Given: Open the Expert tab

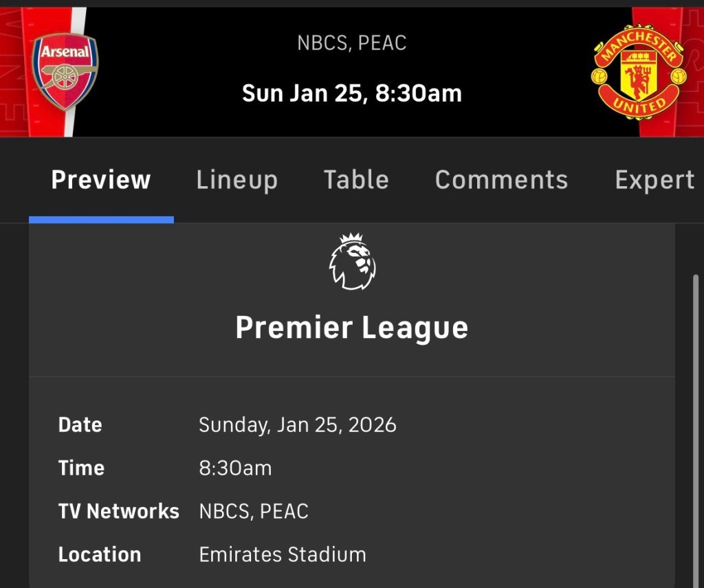Looking at the screenshot, I should (x=654, y=180).
